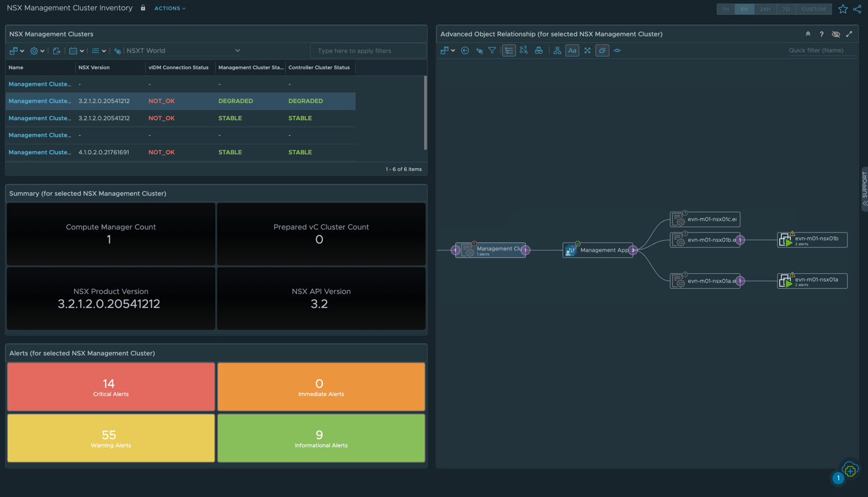Expand relationship widget to full screen
The image size is (868, 497).
(x=849, y=35)
